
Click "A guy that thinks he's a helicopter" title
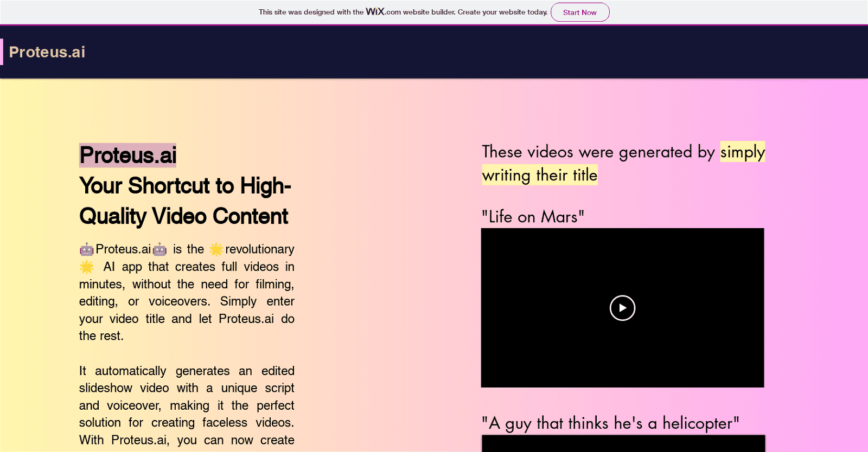tap(610, 423)
